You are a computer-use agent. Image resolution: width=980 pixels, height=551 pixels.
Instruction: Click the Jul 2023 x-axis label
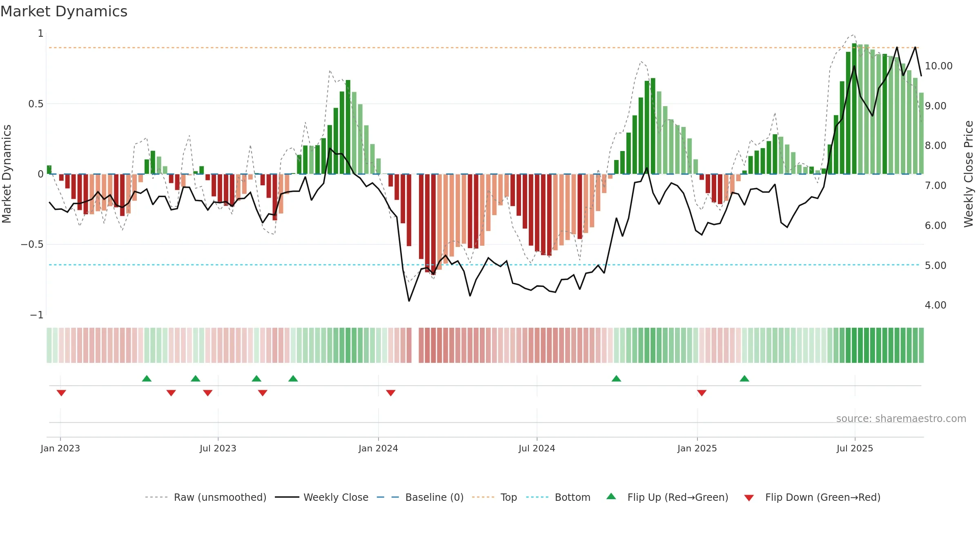218,448
